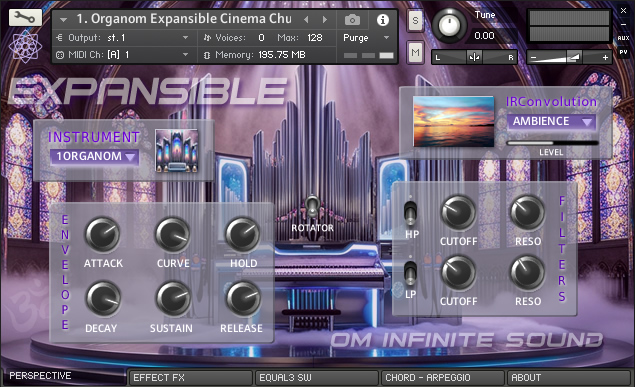Switch to the EFFECT FX tab
This screenshot has width=635, height=387.
pos(190,378)
